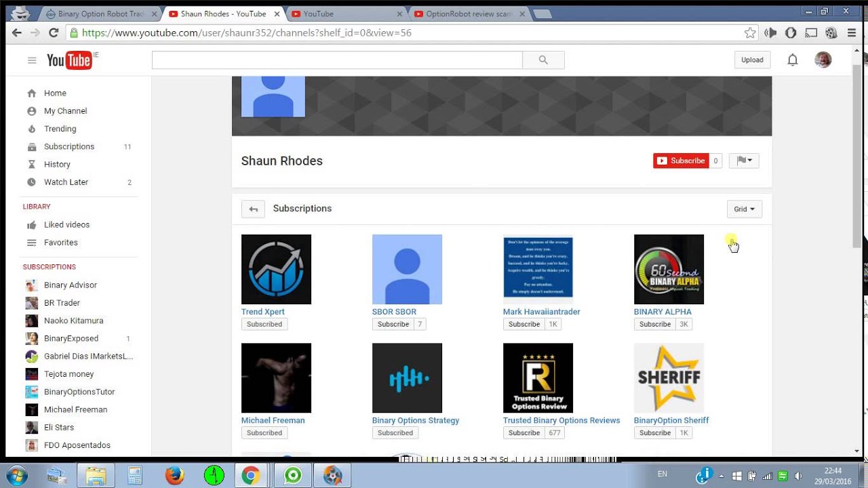The image size is (868, 488).
Task: Click the Watch Later clock icon
Action: 31,182
